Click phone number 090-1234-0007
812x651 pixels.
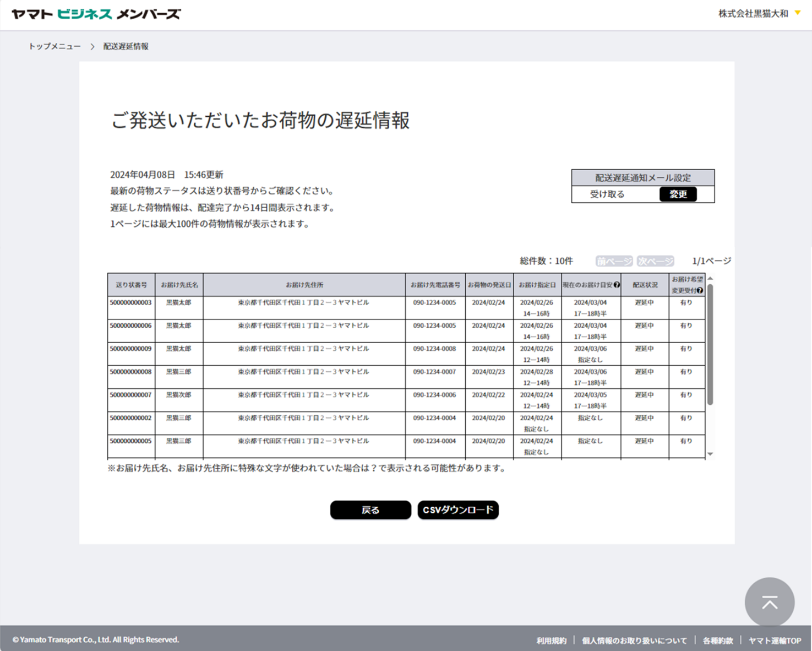[x=435, y=372]
